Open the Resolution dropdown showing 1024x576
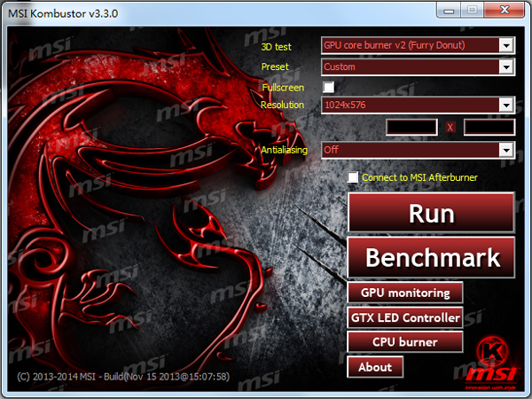Screen dimensions: 532x399 coord(418,105)
